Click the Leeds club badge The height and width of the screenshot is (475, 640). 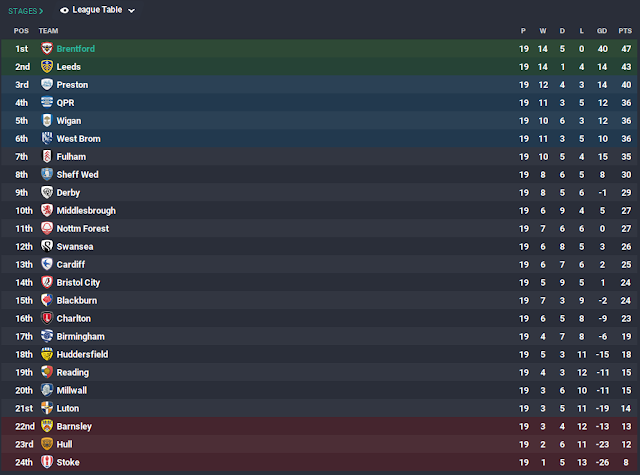(x=47, y=67)
